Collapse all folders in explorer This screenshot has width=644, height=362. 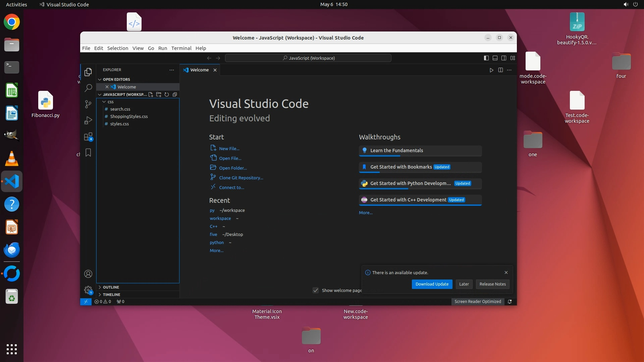click(175, 95)
